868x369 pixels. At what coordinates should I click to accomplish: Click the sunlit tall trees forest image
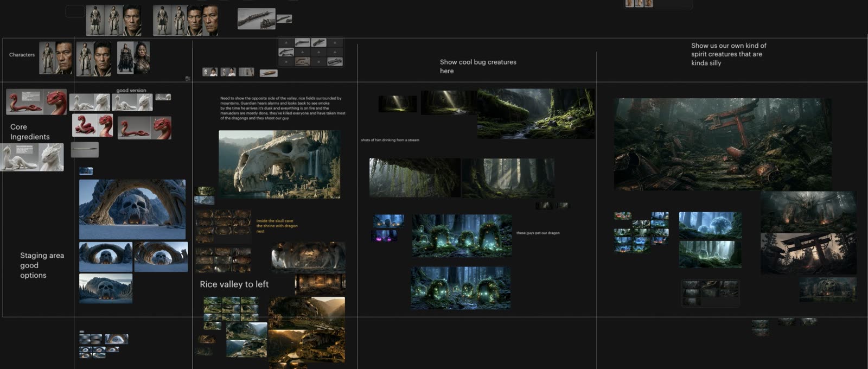coord(508,177)
